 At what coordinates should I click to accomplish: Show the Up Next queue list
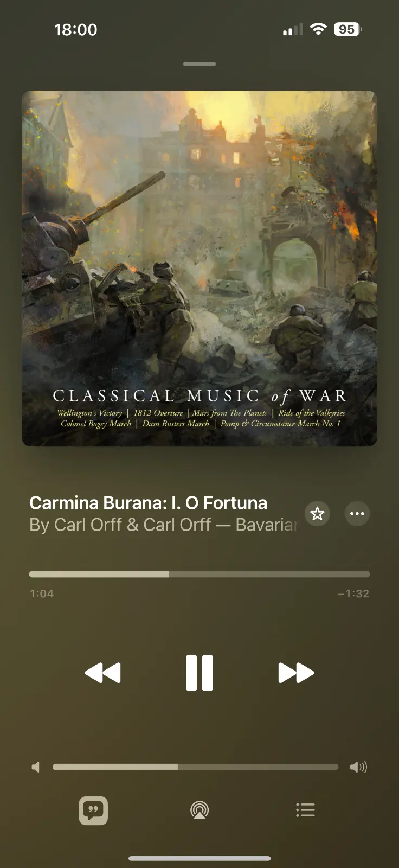pos(305,810)
